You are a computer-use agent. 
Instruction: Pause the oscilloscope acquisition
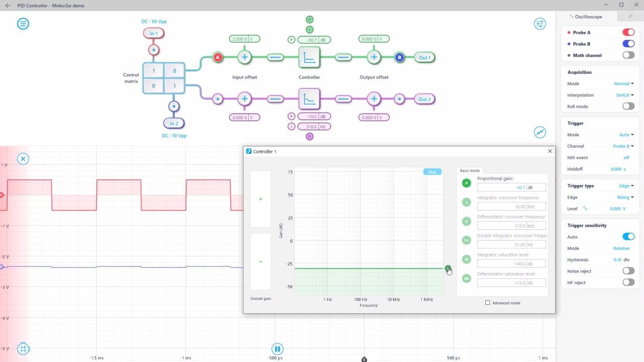pyautogui.click(x=277, y=349)
